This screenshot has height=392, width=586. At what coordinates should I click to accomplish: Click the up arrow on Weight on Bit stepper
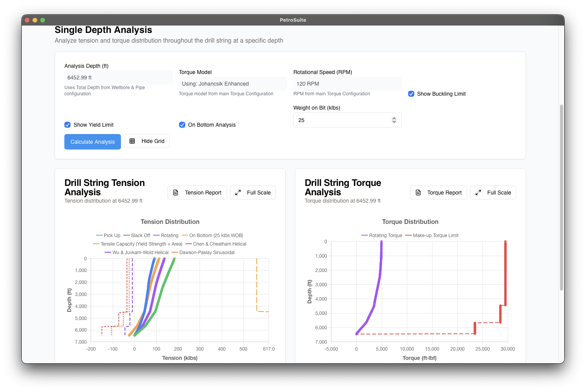pyautogui.click(x=394, y=118)
